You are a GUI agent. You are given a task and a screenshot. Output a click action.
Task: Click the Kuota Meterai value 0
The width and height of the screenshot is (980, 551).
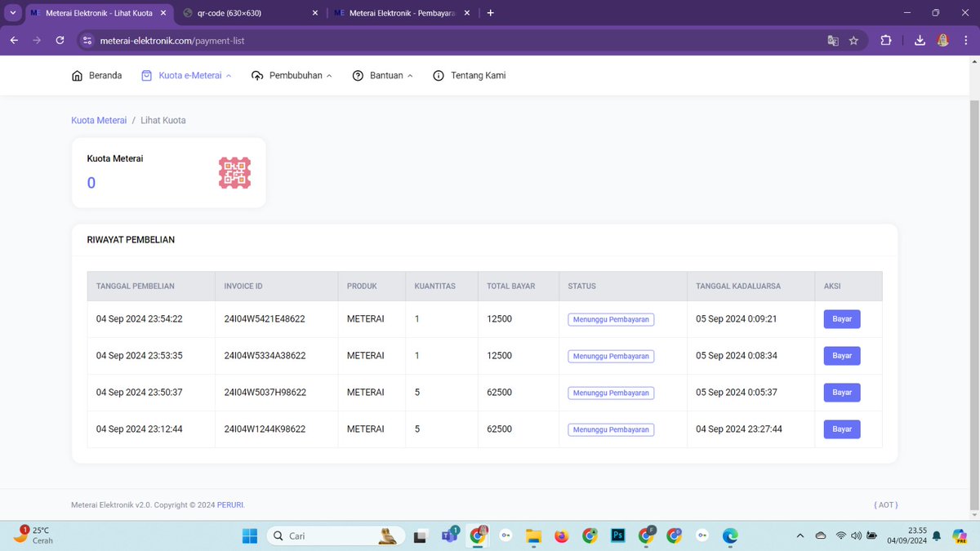[x=91, y=183]
